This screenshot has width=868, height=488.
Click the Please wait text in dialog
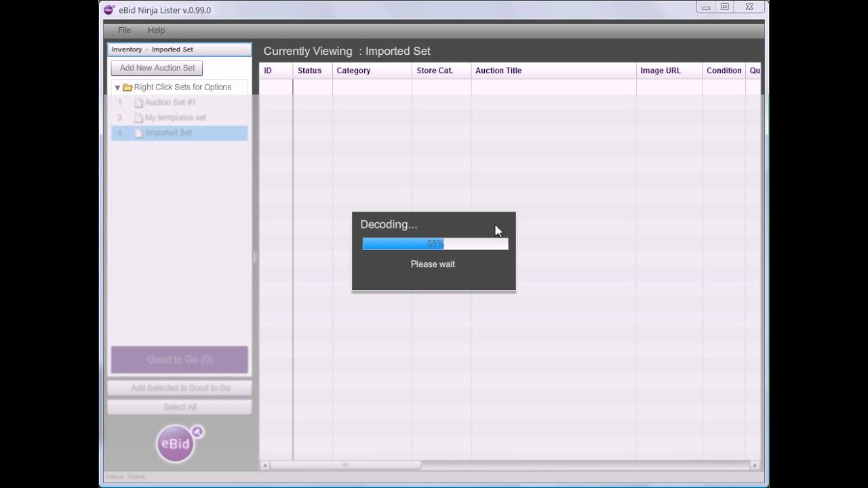point(433,264)
